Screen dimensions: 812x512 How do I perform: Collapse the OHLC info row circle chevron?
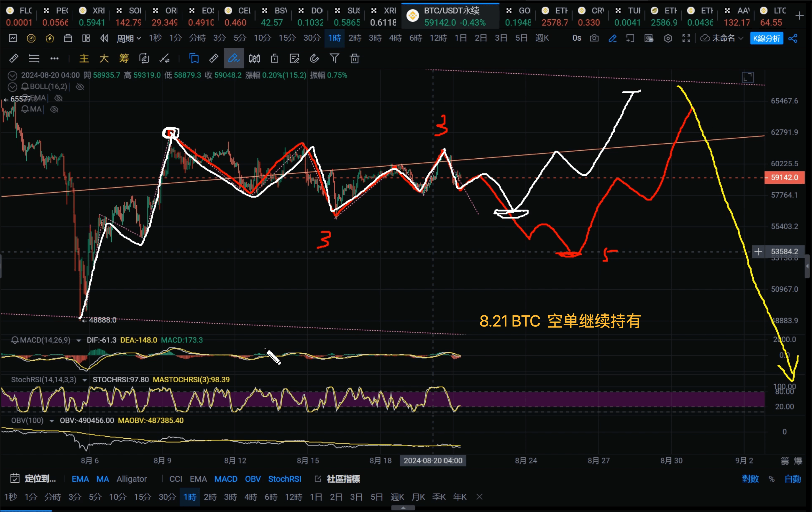12,75
